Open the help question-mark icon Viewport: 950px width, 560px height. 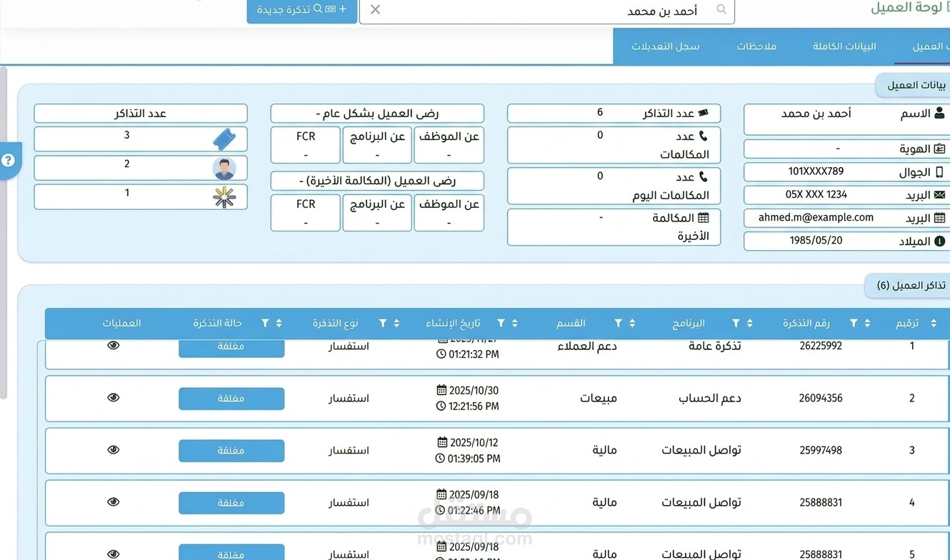[x=8, y=161]
